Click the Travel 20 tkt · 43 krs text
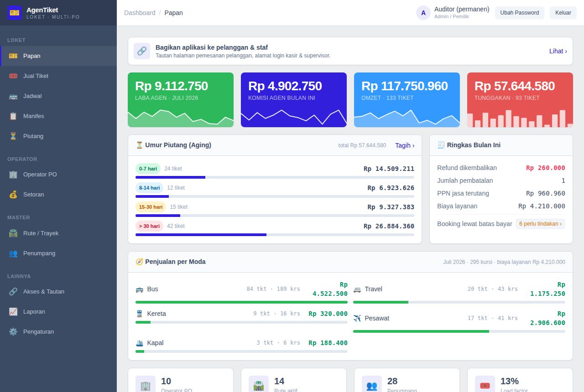The image size is (584, 392). pos(493,289)
